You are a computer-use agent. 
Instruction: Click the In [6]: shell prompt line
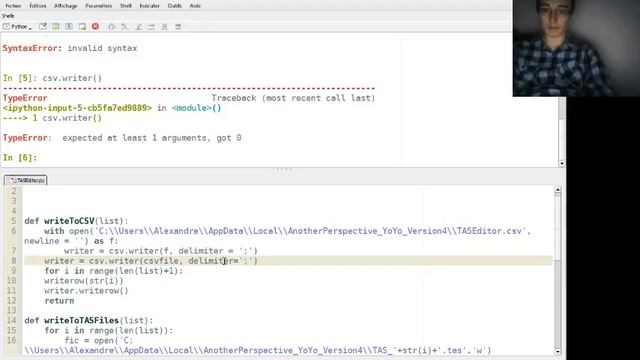20,158
